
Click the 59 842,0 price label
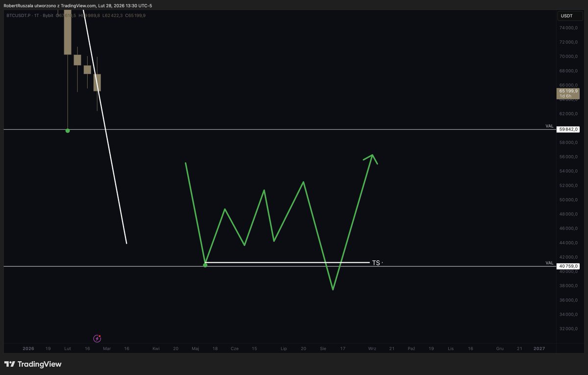coord(568,129)
